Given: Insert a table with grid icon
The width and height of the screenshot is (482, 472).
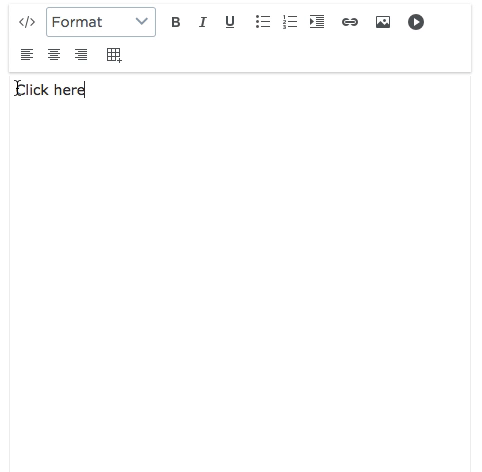Looking at the screenshot, I should click(114, 55).
